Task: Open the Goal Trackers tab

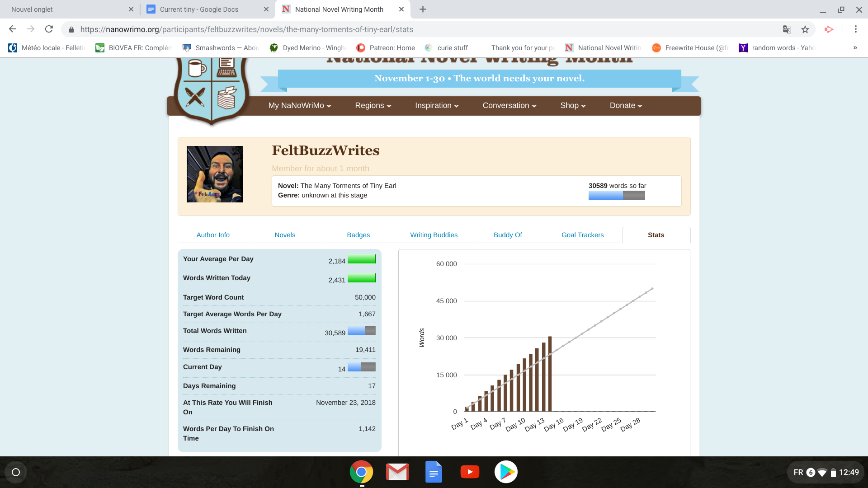Action: [583, 235]
